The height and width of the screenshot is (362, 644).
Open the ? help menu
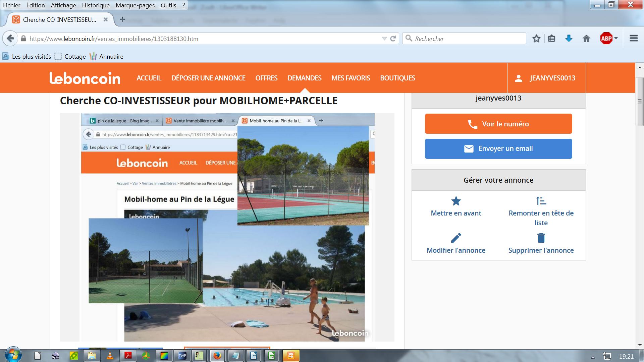(183, 5)
